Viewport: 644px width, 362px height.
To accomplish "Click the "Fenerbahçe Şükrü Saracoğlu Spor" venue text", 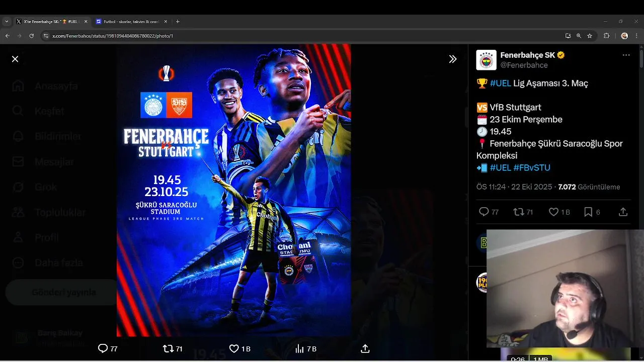I will pyautogui.click(x=556, y=144).
